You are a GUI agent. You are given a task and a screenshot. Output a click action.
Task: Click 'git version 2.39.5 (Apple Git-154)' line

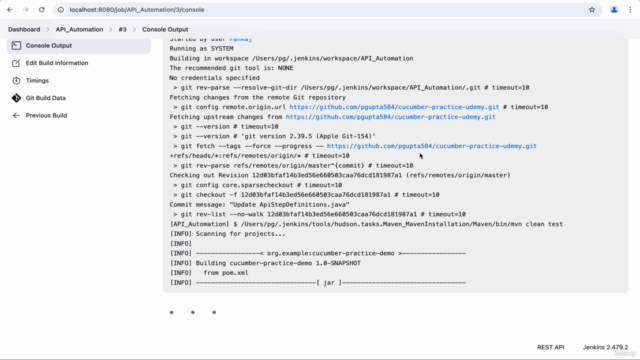(x=274, y=136)
